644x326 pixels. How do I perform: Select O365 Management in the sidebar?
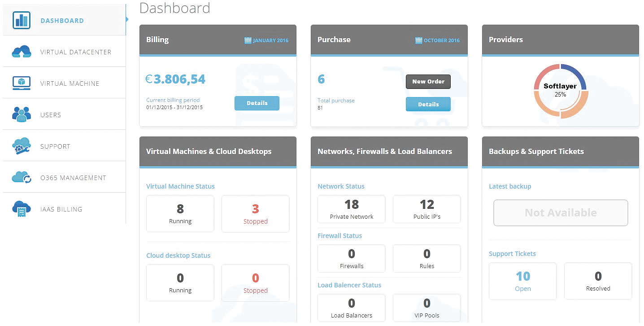click(65, 177)
